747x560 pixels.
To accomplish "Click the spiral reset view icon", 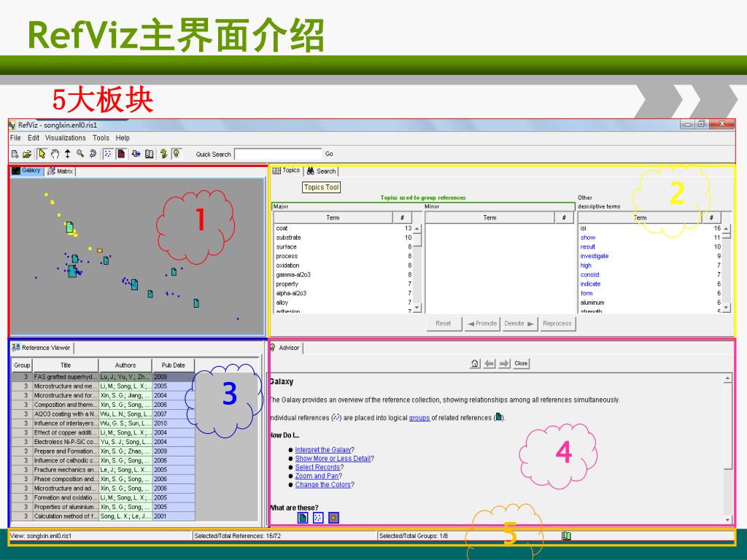I will click(x=93, y=153).
